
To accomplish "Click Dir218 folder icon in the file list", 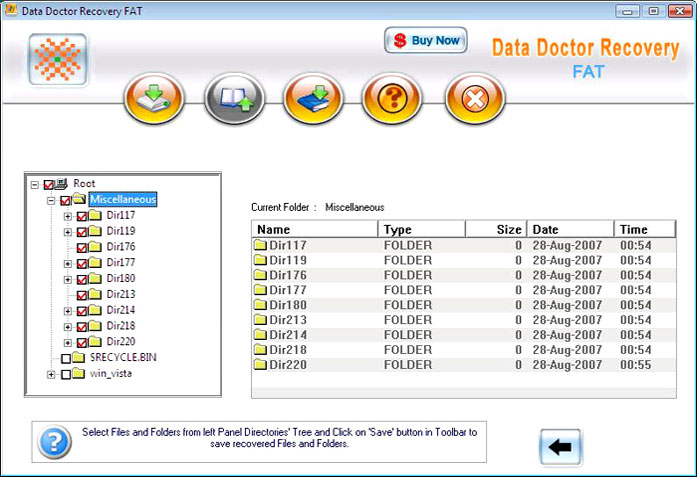I will pyautogui.click(x=260, y=350).
